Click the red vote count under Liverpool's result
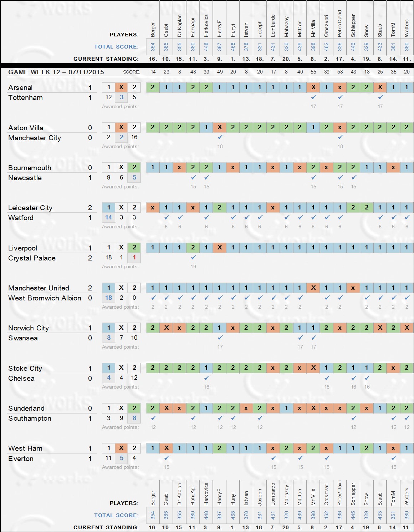This screenshot has height=532, width=414. coord(134,258)
